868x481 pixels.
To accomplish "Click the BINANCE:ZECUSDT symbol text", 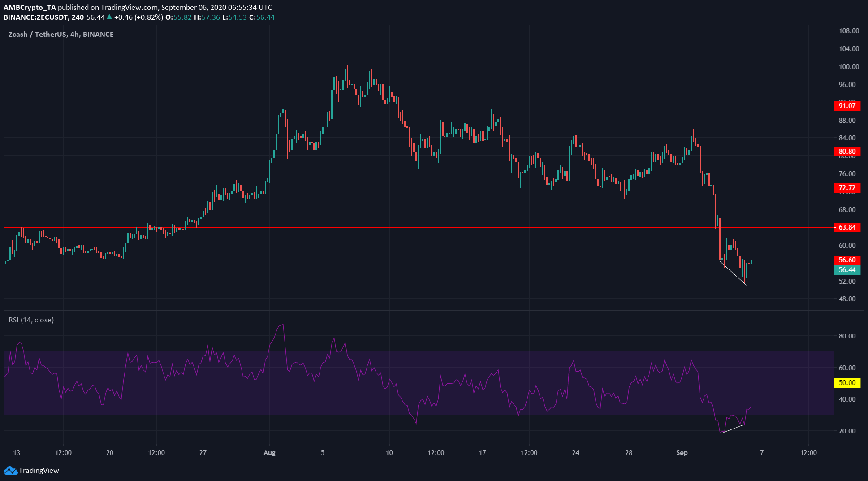I will pos(36,17).
